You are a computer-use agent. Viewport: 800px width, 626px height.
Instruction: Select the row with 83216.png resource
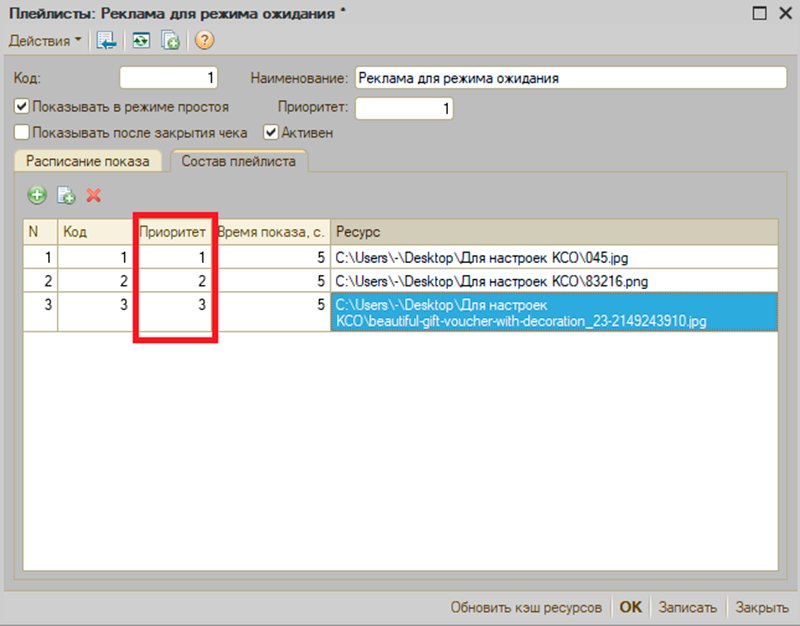tap(401, 281)
